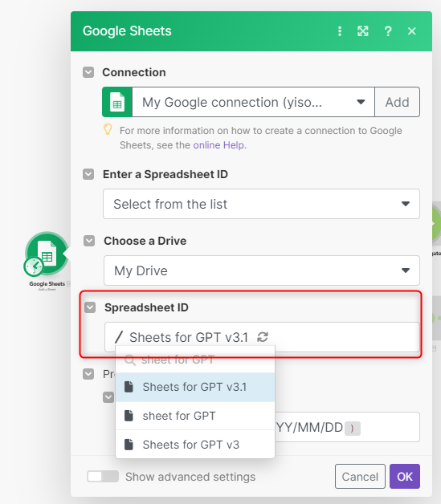Image resolution: width=441 pixels, height=504 pixels.
Task: Click the refresh icon beside Sheets for GPT v3.1
Action: pyautogui.click(x=263, y=337)
